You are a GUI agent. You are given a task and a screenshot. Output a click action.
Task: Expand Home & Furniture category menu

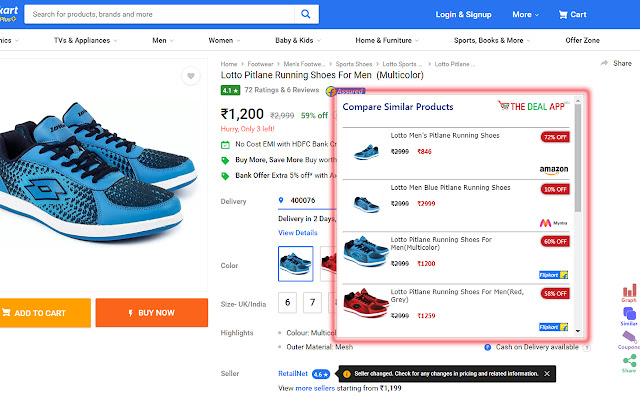387,41
